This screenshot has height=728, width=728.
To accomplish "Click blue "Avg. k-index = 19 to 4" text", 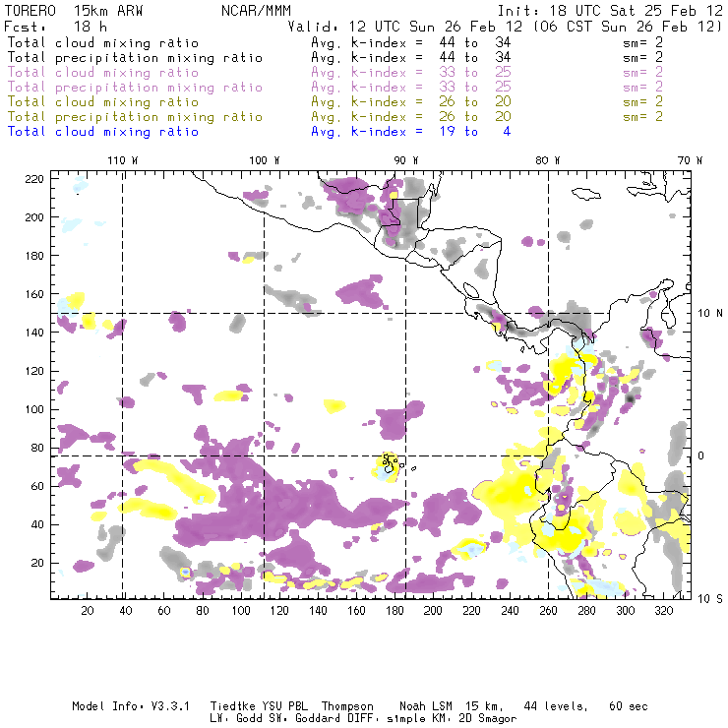I will 411,132.
